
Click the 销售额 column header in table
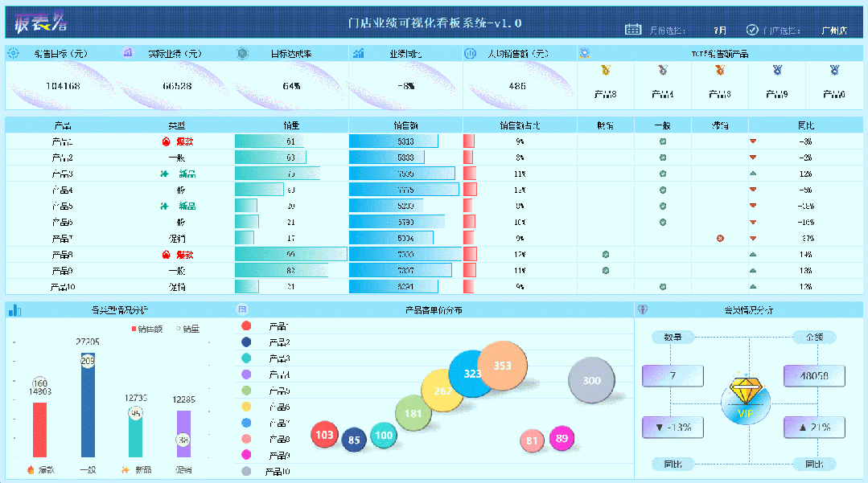(x=405, y=125)
